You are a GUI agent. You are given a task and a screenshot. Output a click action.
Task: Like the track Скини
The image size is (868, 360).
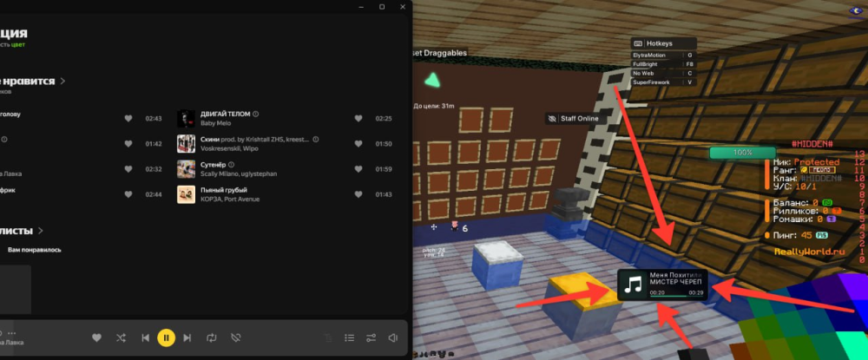(x=358, y=144)
